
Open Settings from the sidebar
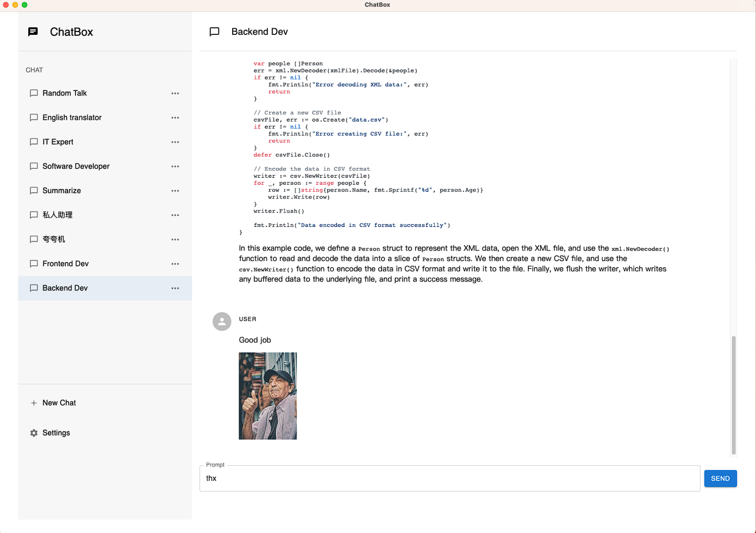tap(56, 432)
